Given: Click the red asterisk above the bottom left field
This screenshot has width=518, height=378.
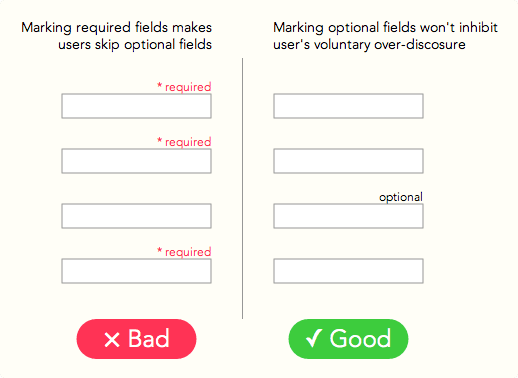Looking at the screenshot, I should [160, 251].
